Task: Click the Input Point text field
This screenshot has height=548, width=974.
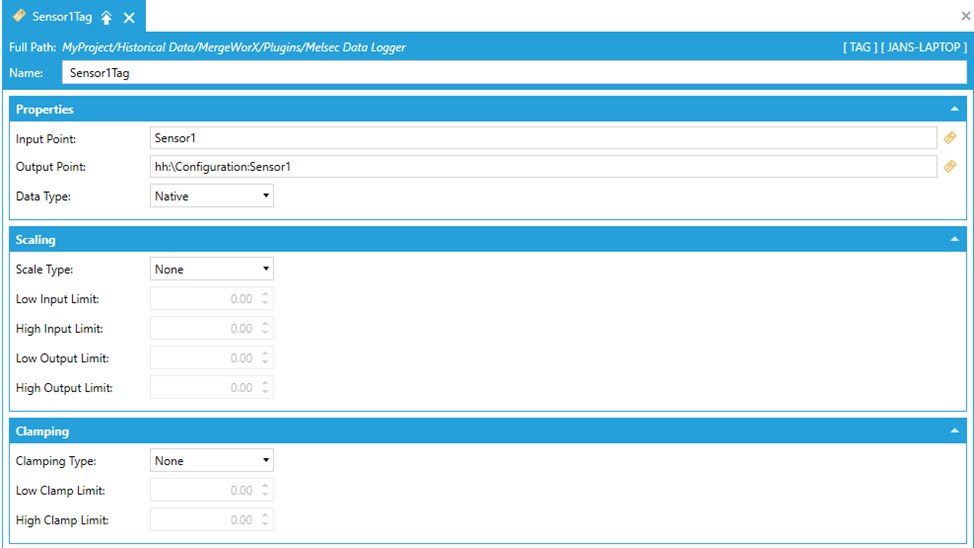Action: [x=543, y=138]
